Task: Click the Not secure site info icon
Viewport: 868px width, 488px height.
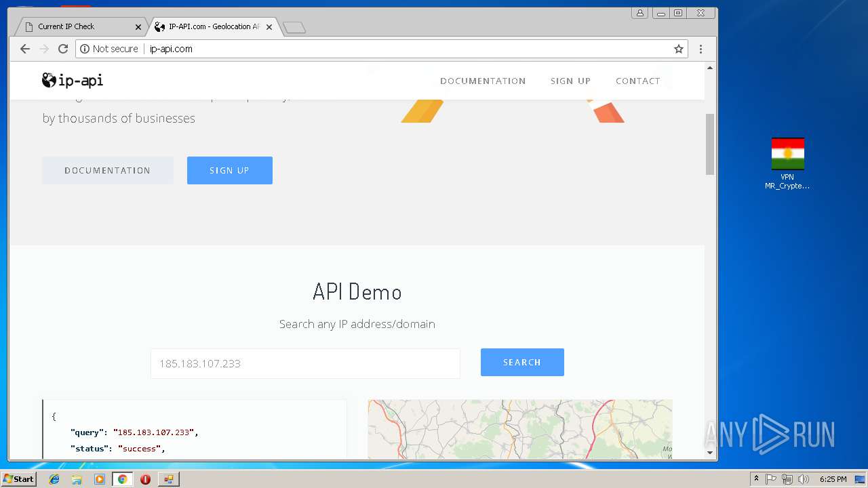Action: [x=85, y=49]
